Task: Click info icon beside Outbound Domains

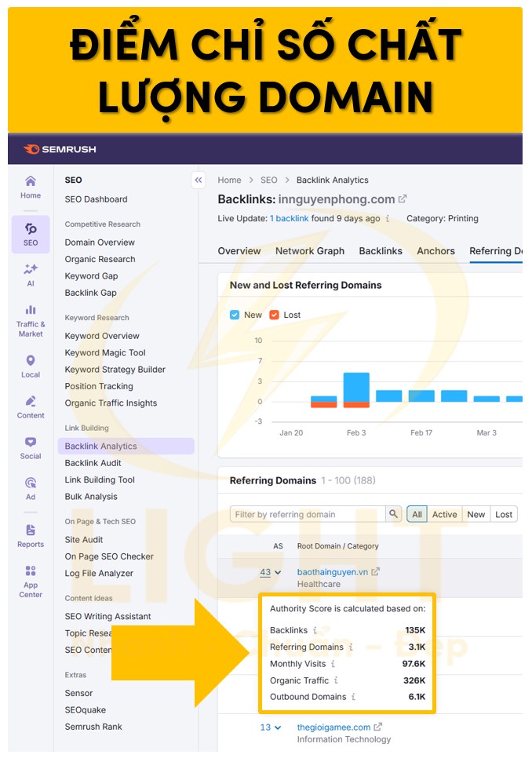Action: pos(353,697)
